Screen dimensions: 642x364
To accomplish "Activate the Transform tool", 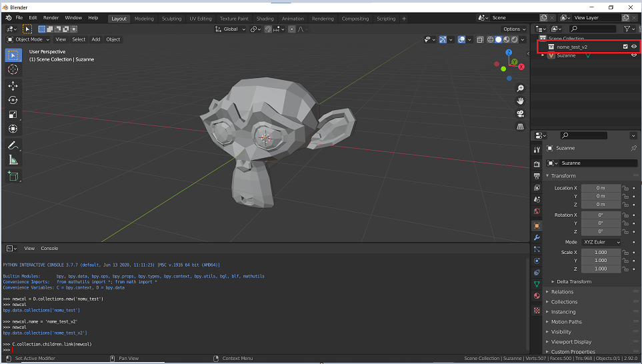I will click(x=13, y=129).
